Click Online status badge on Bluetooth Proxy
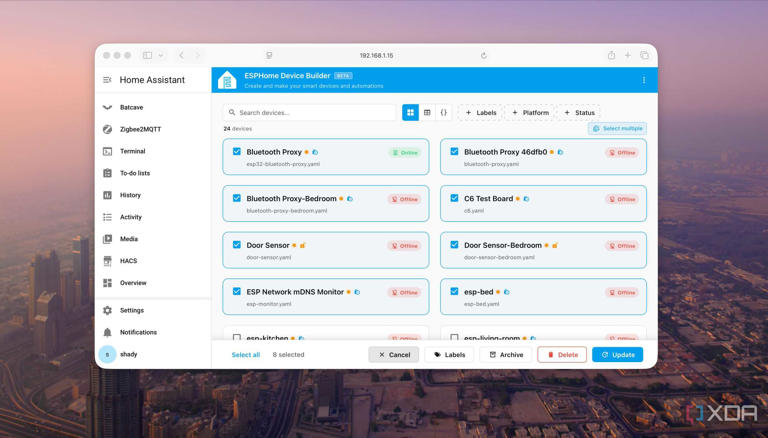Viewport: 768px width, 438px height. pos(405,153)
